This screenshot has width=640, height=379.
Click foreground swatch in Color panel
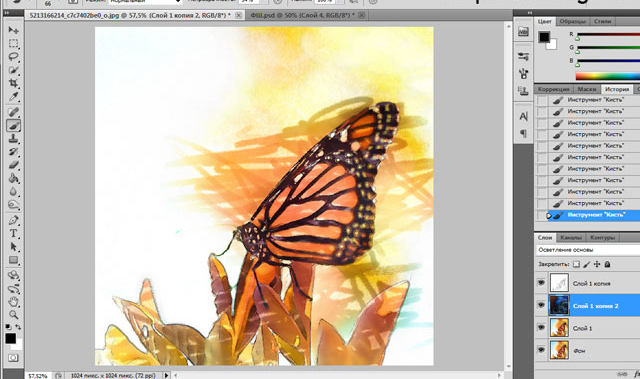tap(544, 37)
